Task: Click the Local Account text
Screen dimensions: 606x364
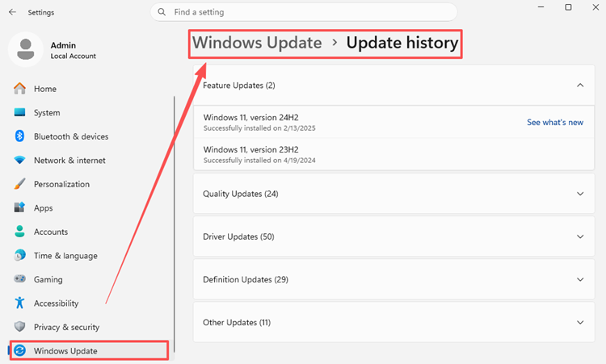Action: click(73, 56)
